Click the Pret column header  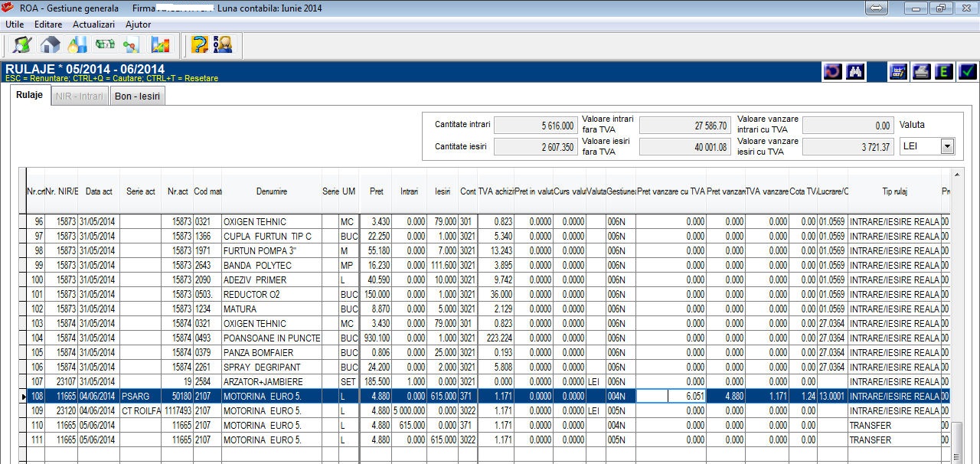click(x=376, y=191)
